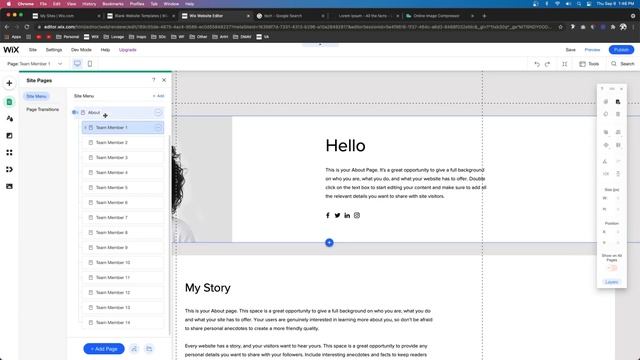Screen dimensions: 640x360
Task: Click the blue Publish button
Action: [621, 50]
